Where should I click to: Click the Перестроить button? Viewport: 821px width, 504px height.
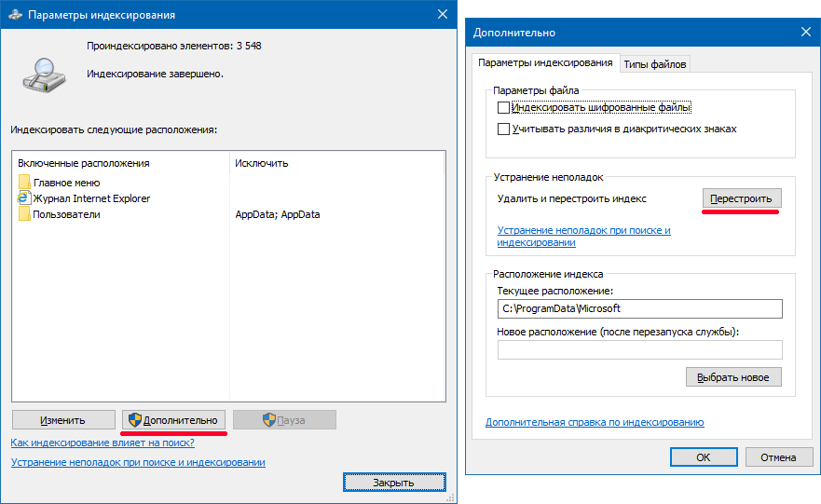point(740,198)
